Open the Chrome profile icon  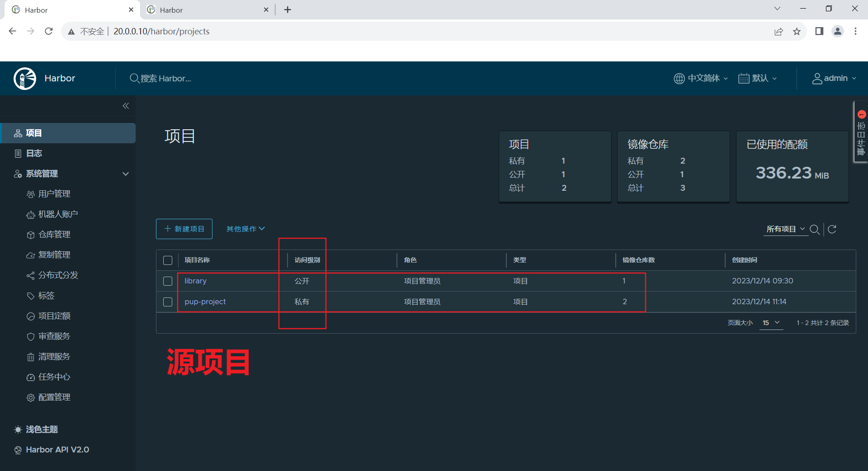coord(838,31)
